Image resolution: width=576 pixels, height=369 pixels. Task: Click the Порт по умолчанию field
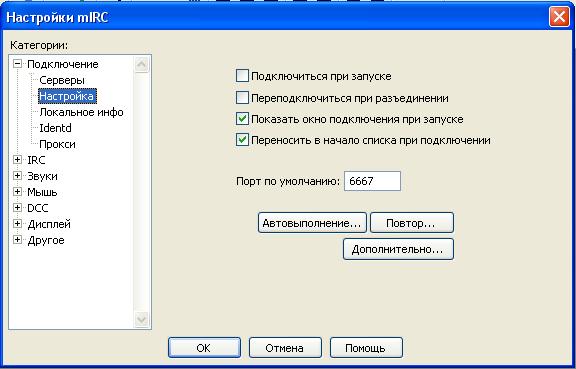[372, 181]
